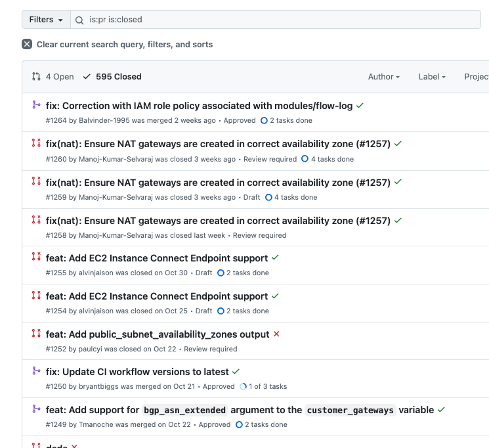Click Approved status link on PR #1249
The width and height of the screenshot is (489, 448).
click(x=215, y=425)
